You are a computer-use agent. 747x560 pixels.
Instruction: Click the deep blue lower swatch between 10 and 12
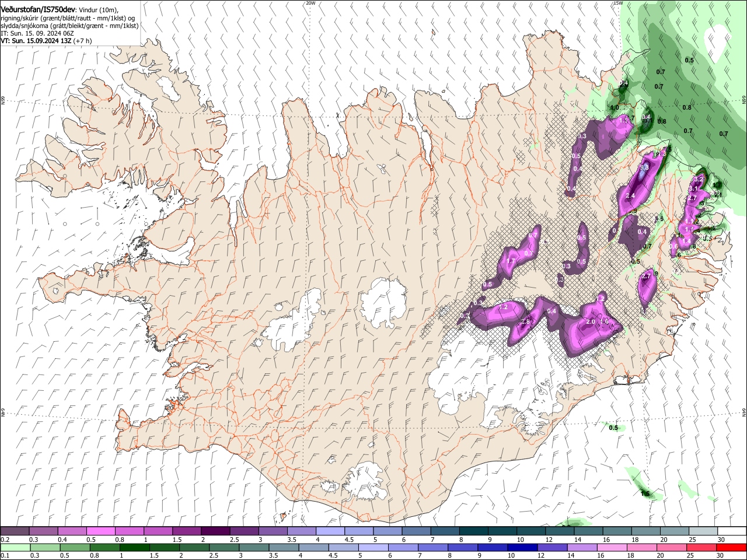(x=522, y=548)
